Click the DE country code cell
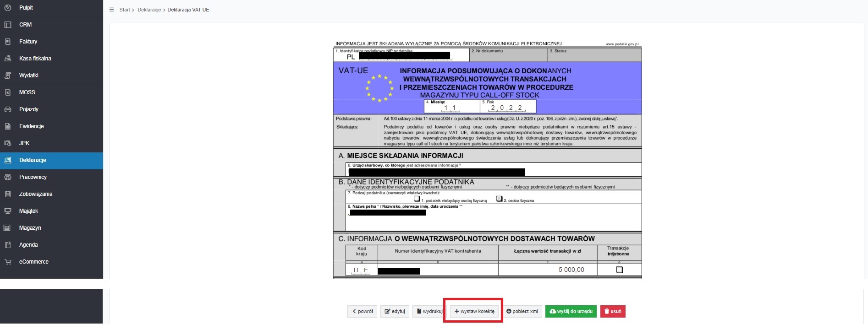 pos(361,270)
